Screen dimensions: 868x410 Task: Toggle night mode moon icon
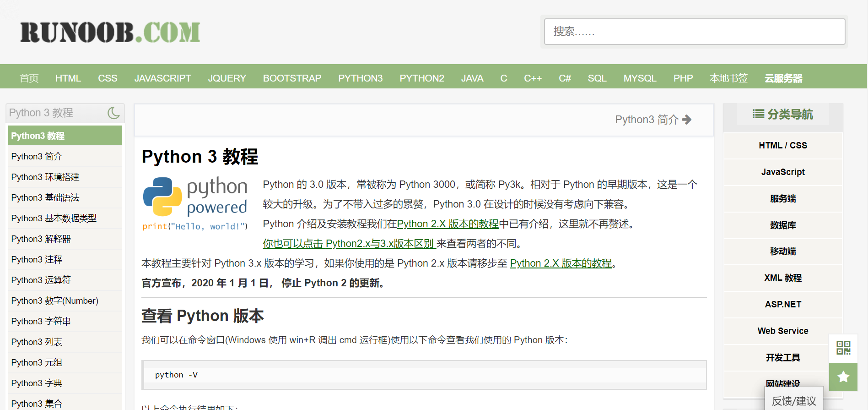pos(113,113)
